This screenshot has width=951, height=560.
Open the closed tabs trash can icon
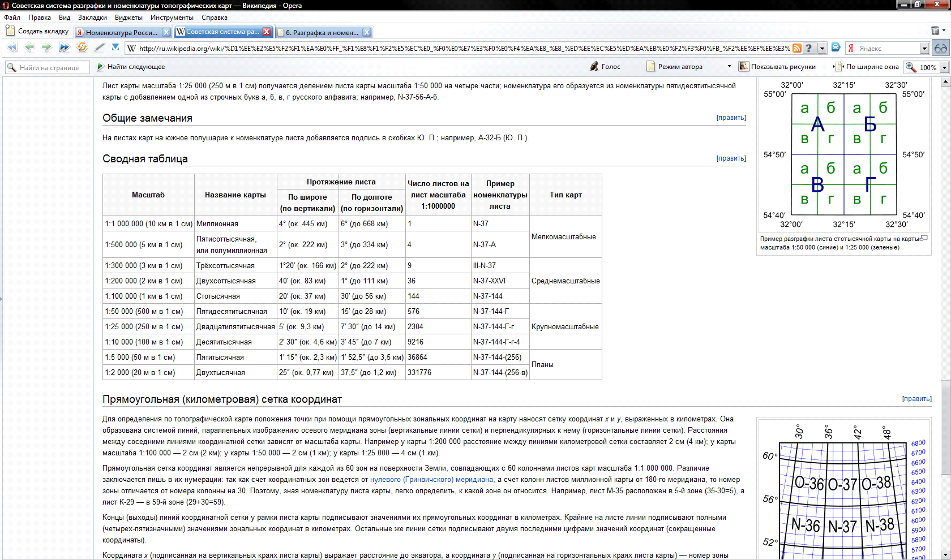pyautogui.click(x=935, y=31)
